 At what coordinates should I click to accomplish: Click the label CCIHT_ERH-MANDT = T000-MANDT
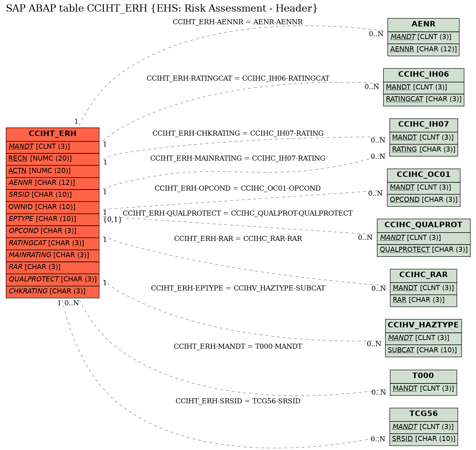pos(238,347)
